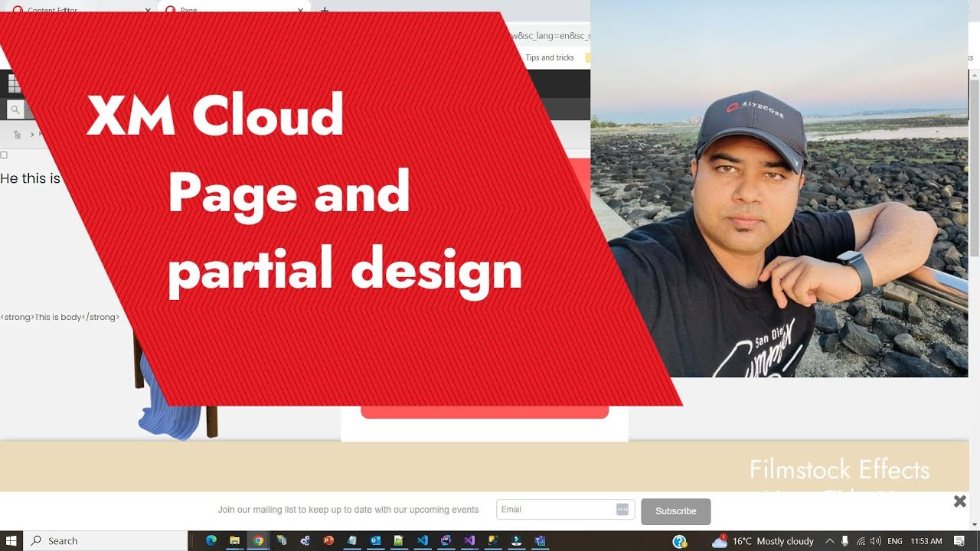This screenshot has height=551, width=980.
Task: Click the taskbar Search box
Action: 106,540
